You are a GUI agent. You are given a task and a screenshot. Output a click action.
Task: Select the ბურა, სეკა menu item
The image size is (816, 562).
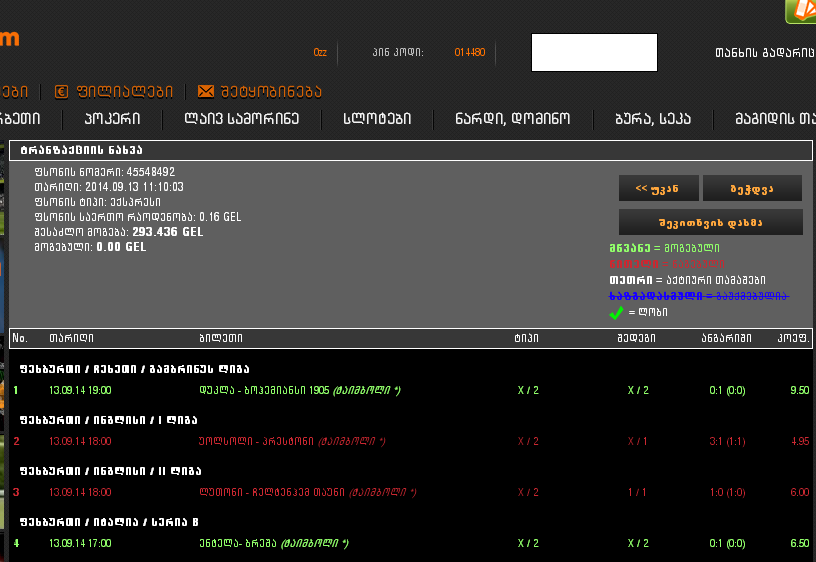[653, 119]
